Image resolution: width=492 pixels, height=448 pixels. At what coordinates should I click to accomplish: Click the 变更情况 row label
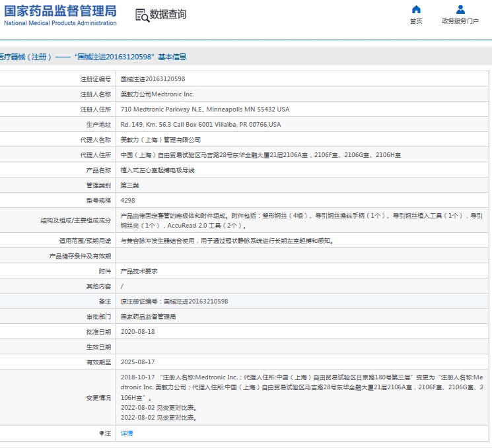(98, 397)
